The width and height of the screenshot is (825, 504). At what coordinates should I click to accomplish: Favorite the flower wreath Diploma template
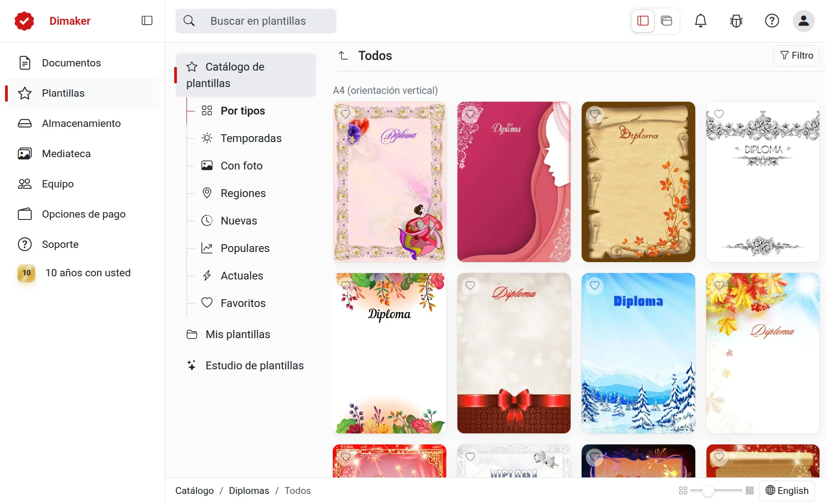(x=346, y=285)
